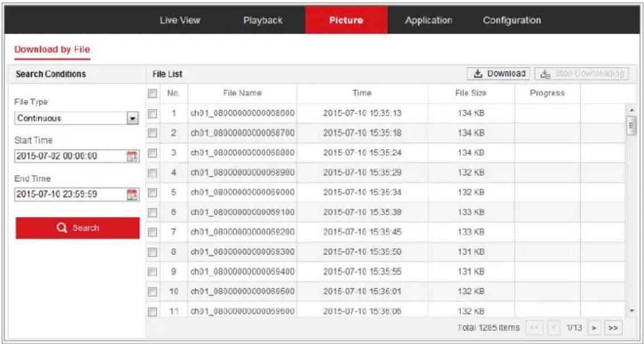Click time cell 2015-07-10 15:35:24
Screen dimensions: 644x344
(x=362, y=153)
